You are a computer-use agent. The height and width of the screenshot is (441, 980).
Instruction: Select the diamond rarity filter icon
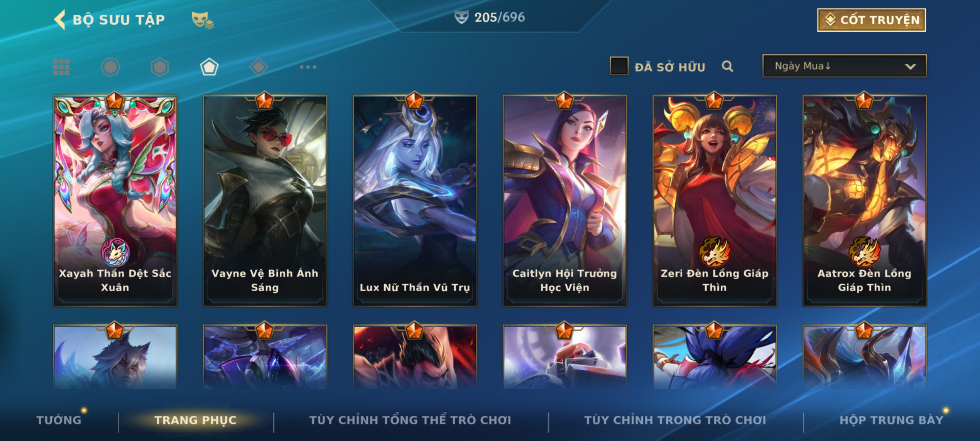click(258, 67)
